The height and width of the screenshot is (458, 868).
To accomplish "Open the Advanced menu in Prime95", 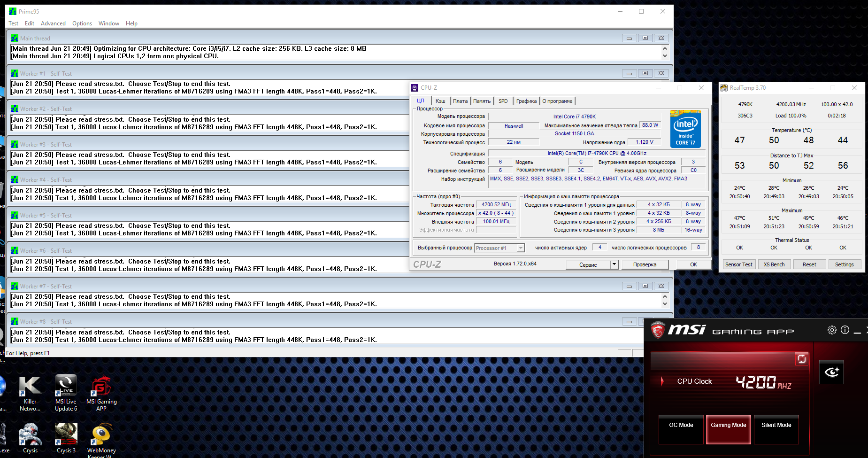I will pyautogui.click(x=53, y=23).
